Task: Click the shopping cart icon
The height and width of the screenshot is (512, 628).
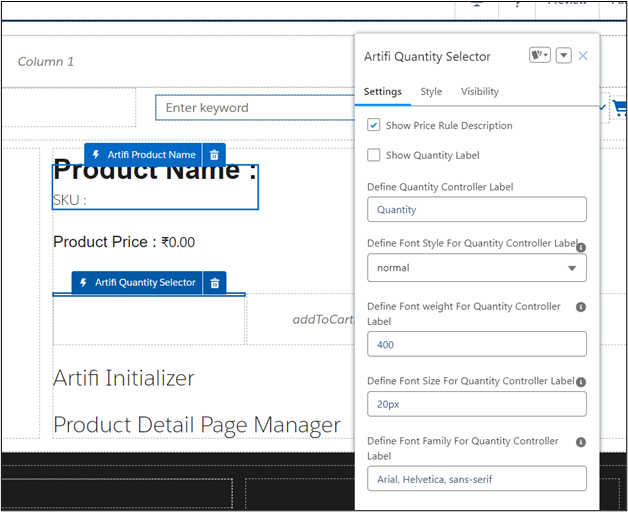Action: 620,108
